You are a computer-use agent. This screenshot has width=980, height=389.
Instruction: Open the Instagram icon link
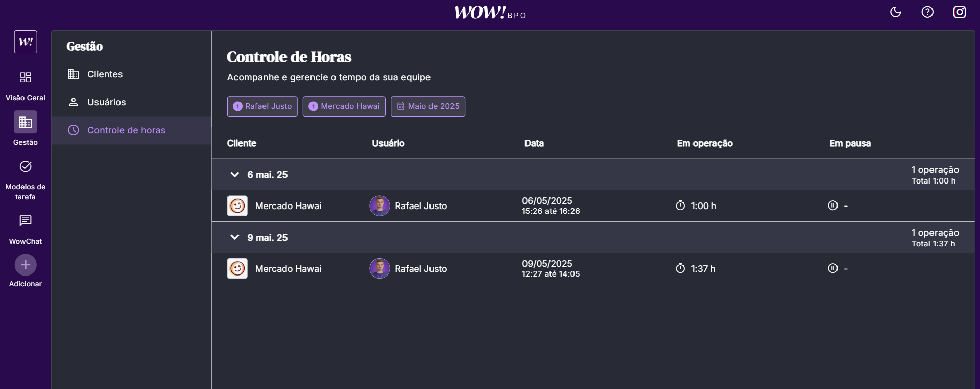959,12
